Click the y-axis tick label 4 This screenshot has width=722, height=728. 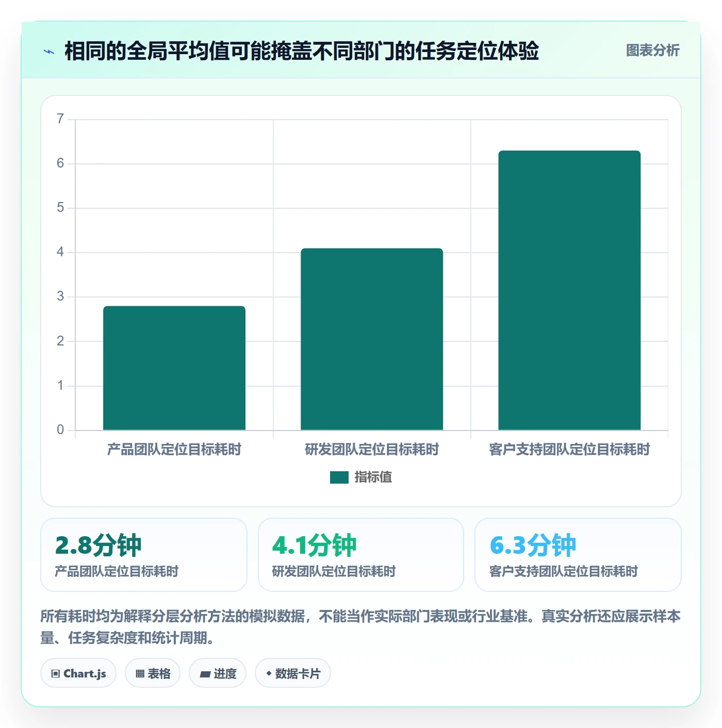tap(60, 252)
